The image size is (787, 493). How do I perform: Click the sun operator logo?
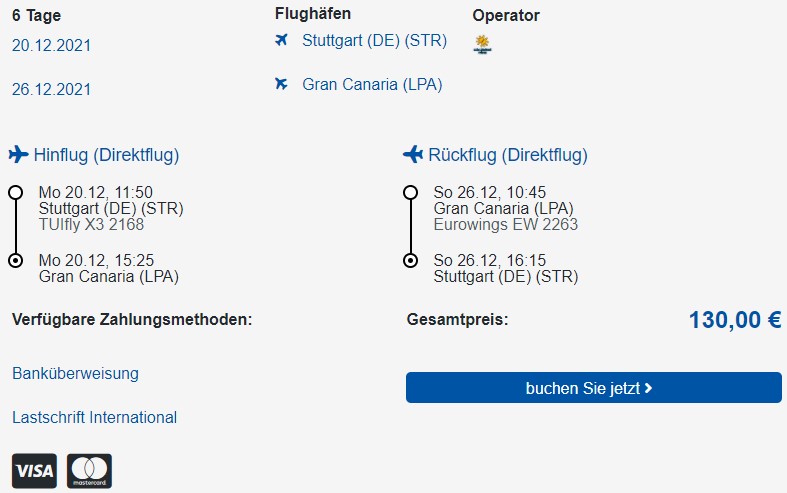[x=482, y=45]
